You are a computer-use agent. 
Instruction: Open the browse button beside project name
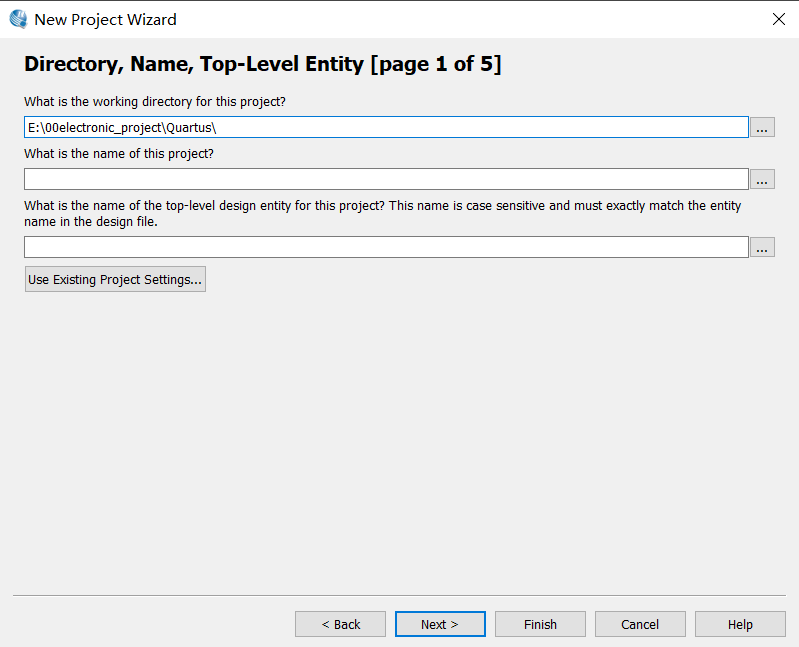[x=762, y=179]
